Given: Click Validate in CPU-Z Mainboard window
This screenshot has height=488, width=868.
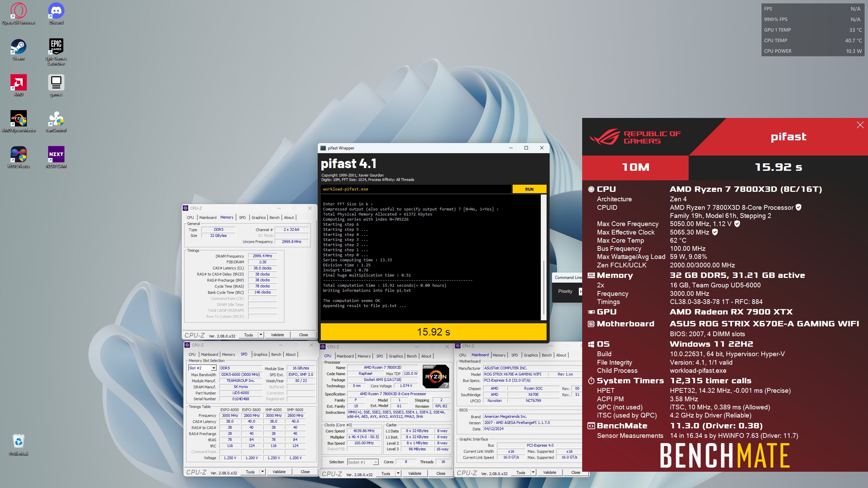Looking at the screenshot, I should coord(550,472).
